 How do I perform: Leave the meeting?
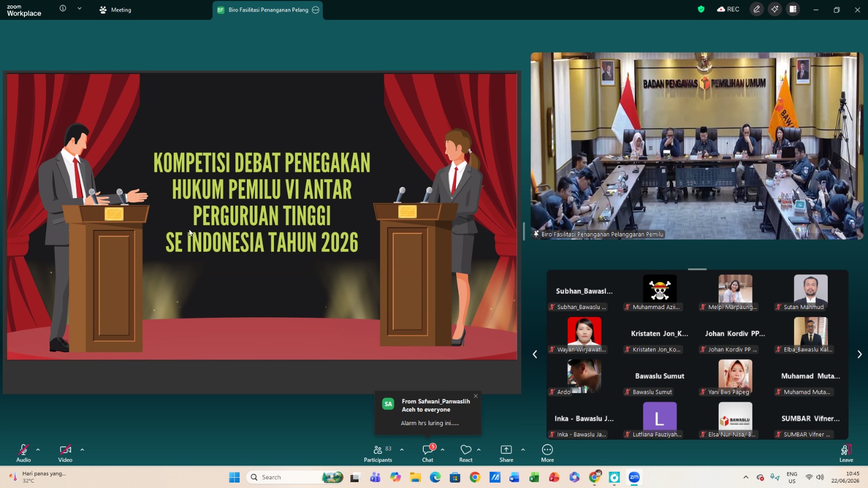pos(846,453)
